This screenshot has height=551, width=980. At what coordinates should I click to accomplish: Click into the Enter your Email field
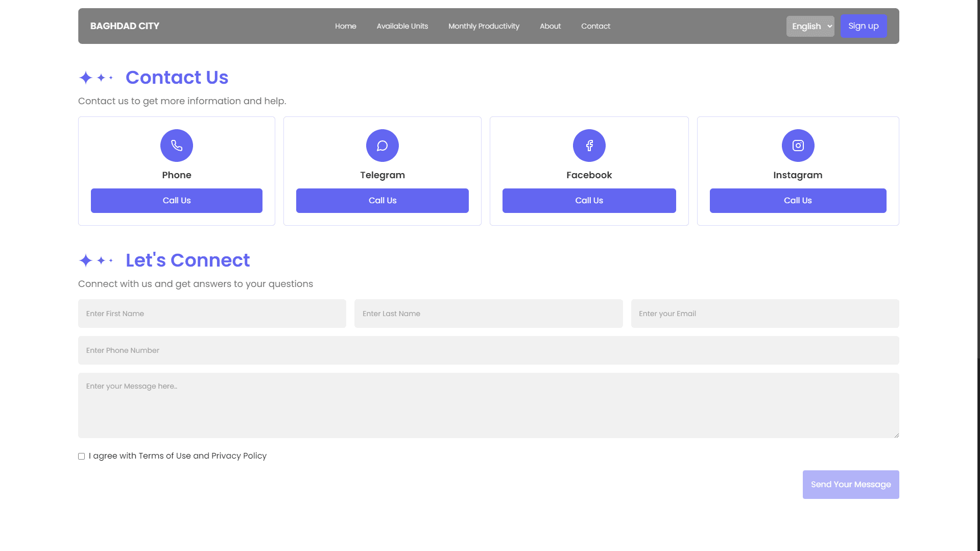click(x=764, y=314)
